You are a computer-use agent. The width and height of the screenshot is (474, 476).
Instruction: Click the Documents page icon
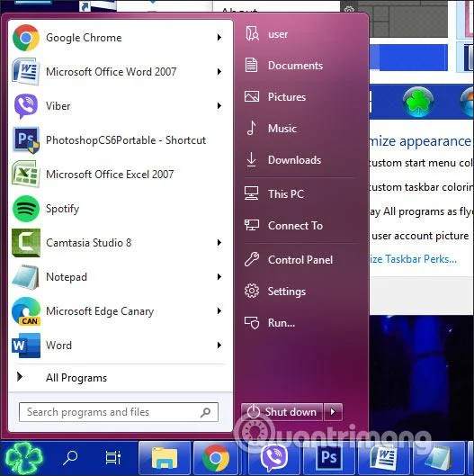[x=251, y=65]
